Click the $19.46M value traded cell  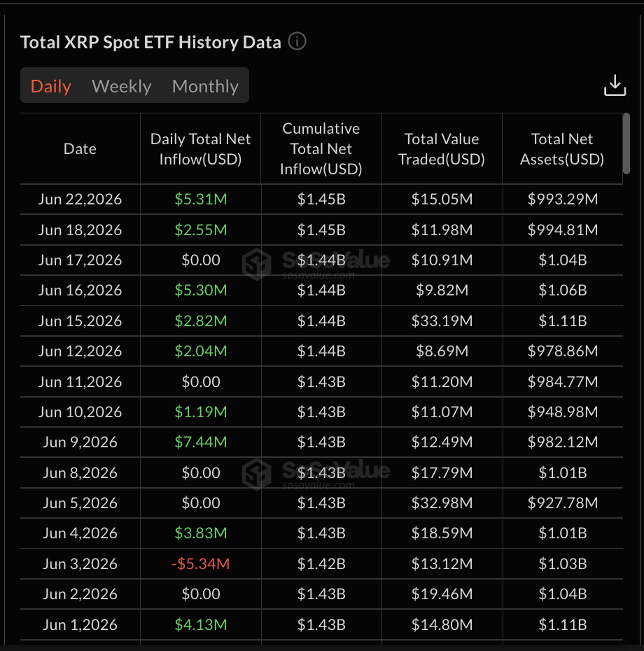[x=442, y=594]
